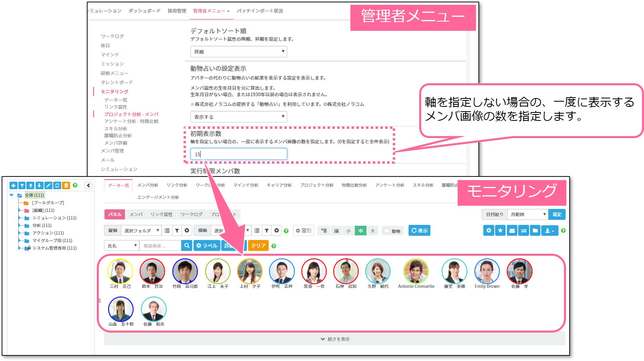Screen dimensions: 644x361
Task: Click the orange クリア button
Action: (258, 246)
